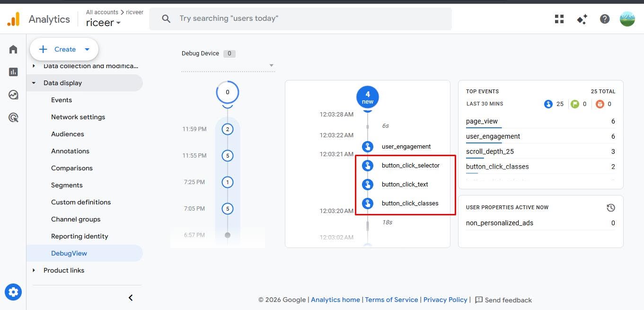Open the Google Analytics logo home
The image size is (644, 310).
click(x=13, y=19)
